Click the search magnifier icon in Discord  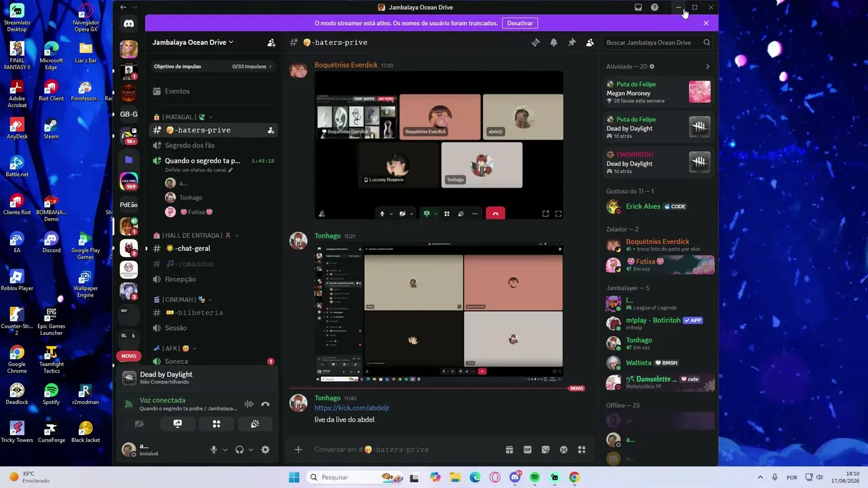click(x=707, y=42)
